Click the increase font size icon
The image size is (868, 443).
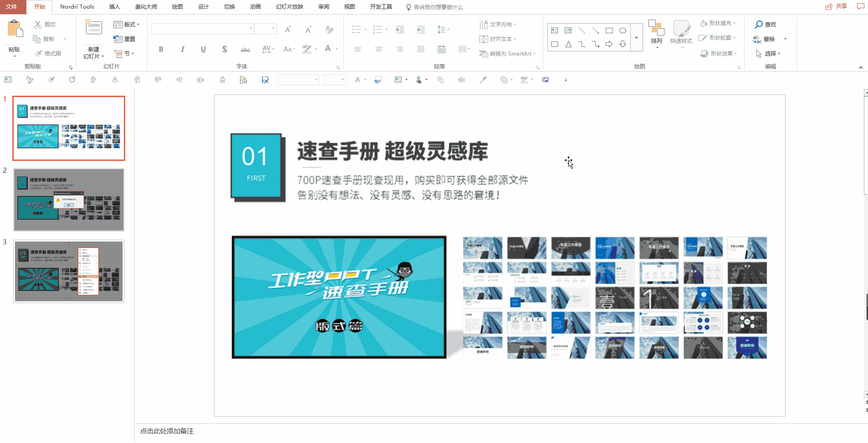point(288,30)
